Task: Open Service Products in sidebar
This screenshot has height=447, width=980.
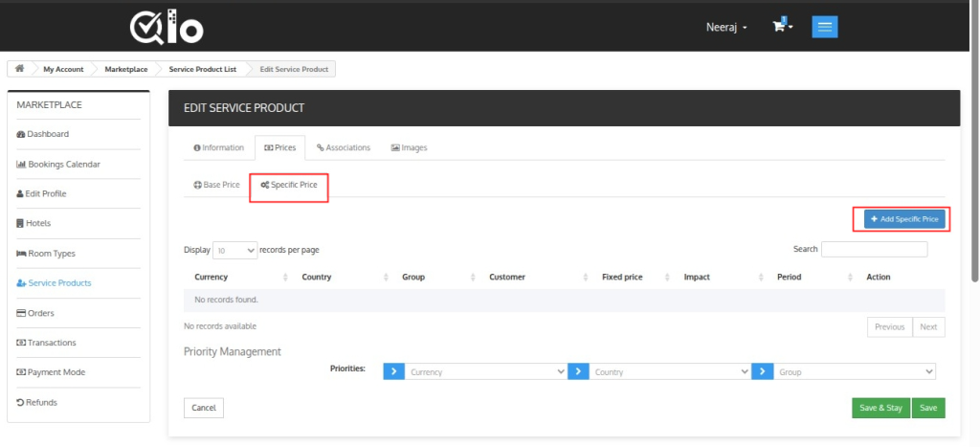Action: pos(54,282)
